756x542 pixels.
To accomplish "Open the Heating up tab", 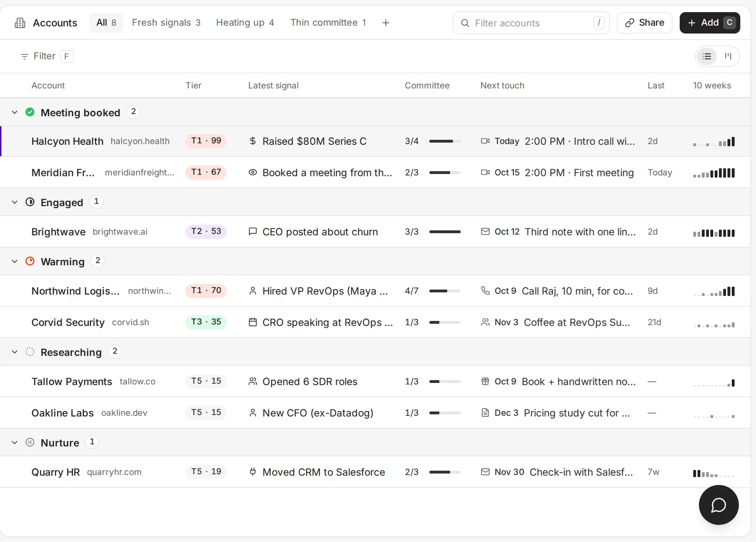I will [x=245, y=23].
